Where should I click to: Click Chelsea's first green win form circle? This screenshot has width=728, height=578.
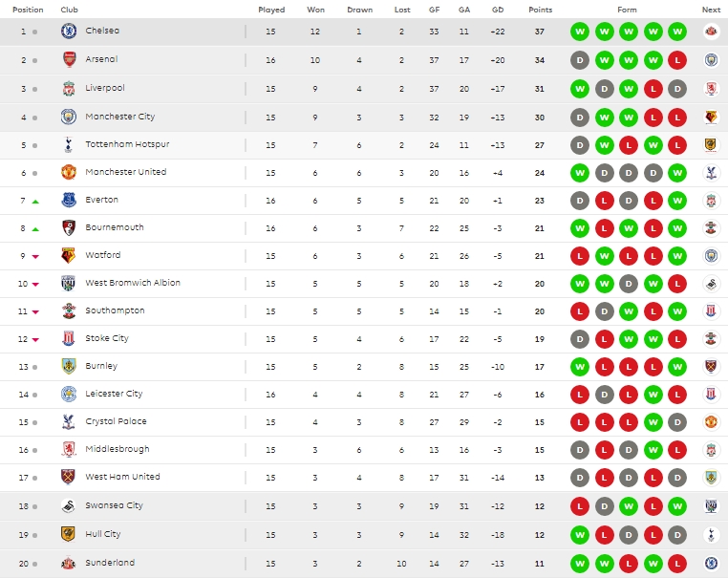click(x=579, y=32)
